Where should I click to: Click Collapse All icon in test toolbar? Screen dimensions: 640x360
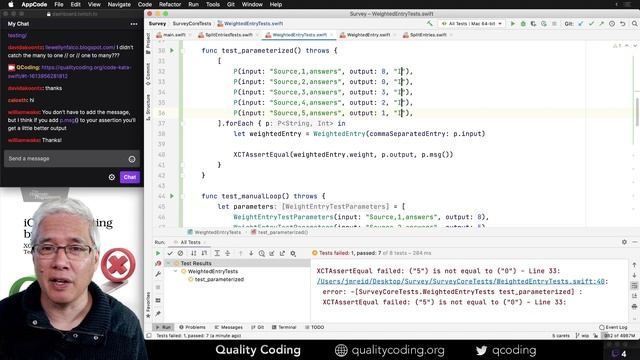point(227,253)
